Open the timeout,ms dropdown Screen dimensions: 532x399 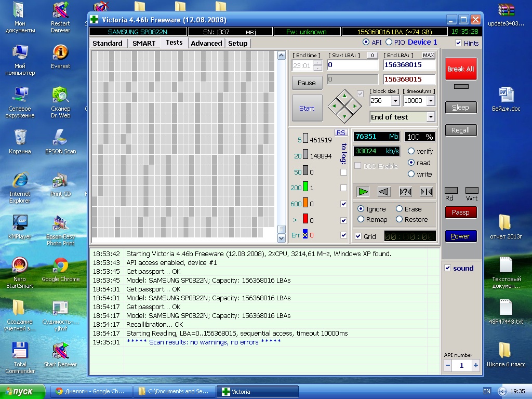(431, 101)
